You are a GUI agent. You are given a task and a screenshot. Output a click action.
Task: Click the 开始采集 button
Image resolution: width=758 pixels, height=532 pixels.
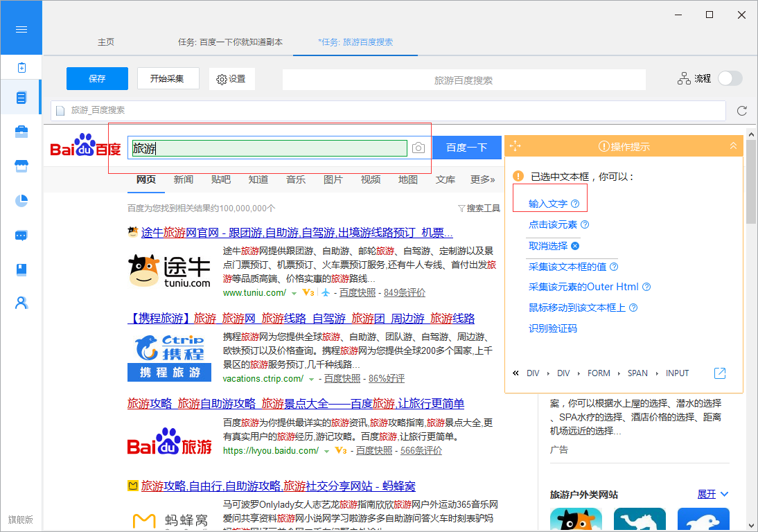(167, 79)
